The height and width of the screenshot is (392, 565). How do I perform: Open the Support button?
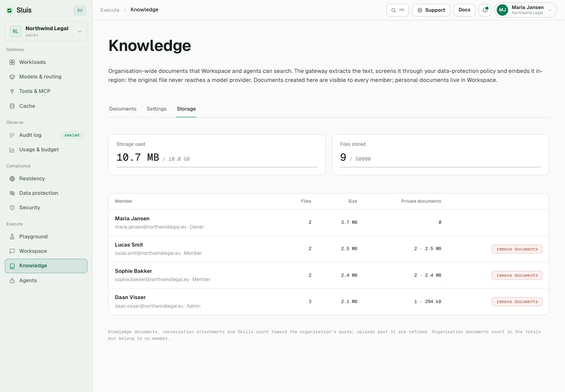(x=431, y=10)
